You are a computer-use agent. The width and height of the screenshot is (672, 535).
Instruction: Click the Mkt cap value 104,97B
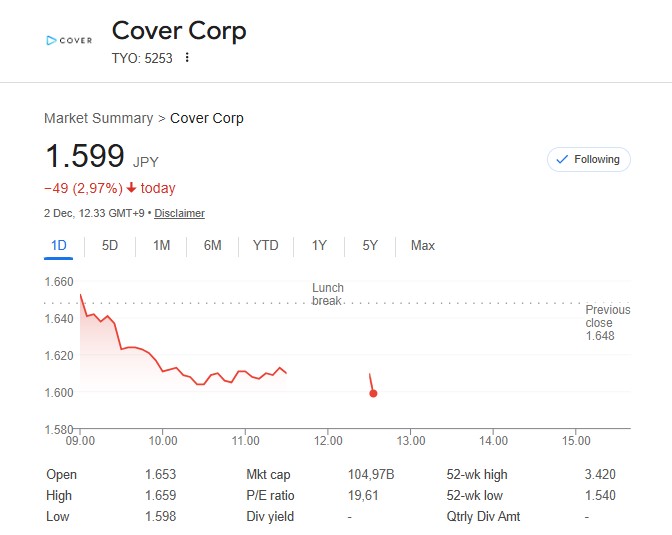point(371,474)
